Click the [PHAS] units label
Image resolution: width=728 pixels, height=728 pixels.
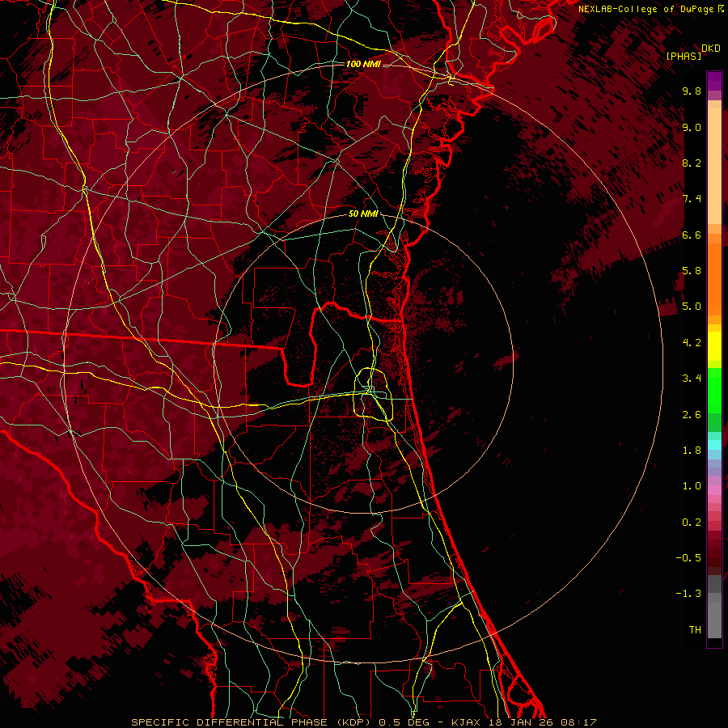[684, 56]
